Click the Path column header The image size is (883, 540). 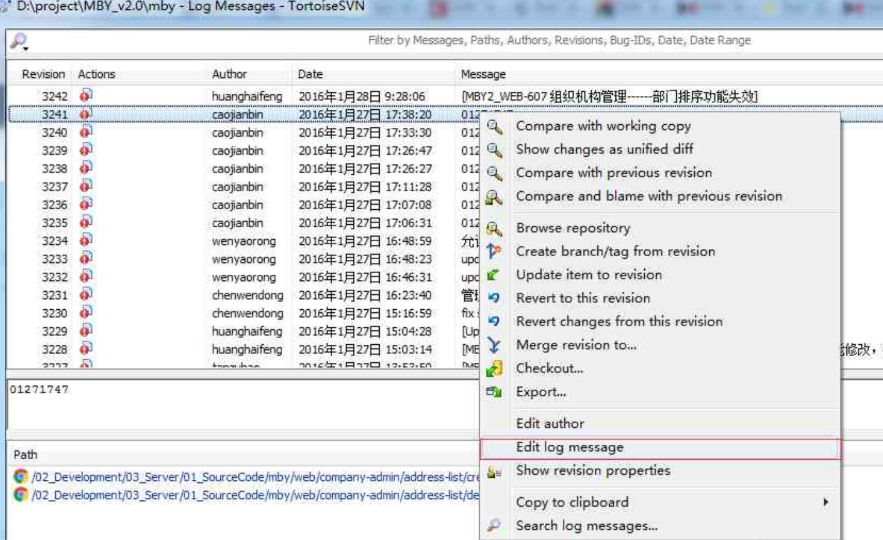click(x=25, y=454)
